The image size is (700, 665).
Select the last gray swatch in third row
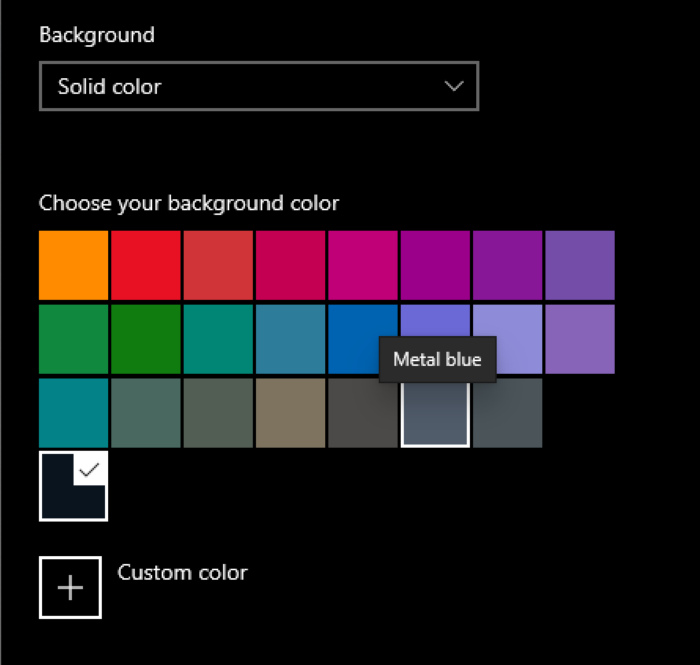(508, 413)
